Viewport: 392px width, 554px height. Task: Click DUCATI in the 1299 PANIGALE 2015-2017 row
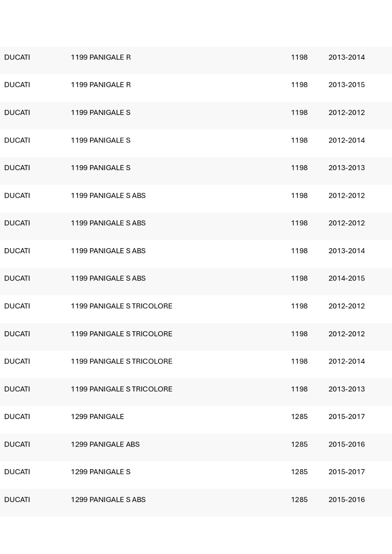click(17, 417)
